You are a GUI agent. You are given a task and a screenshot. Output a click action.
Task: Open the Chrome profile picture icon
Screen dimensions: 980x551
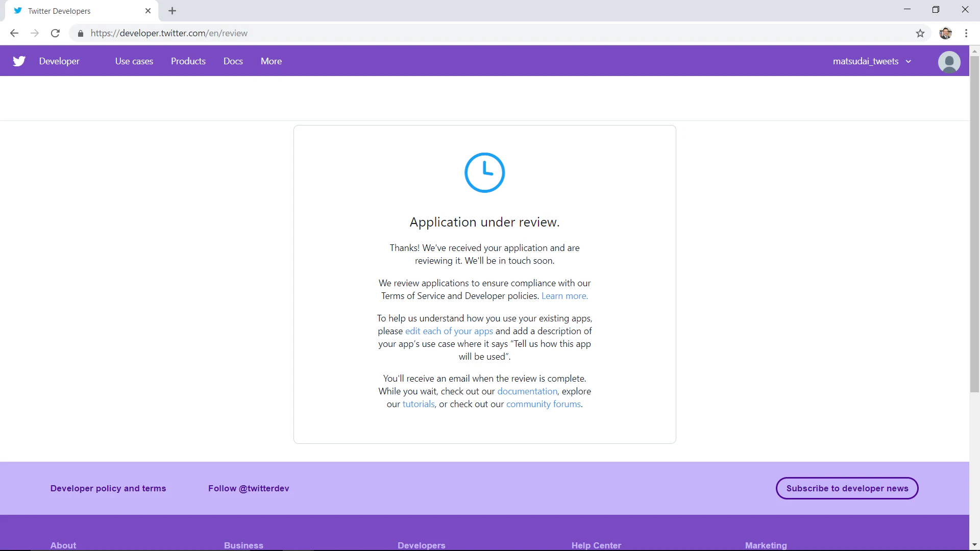tap(945, 33)
